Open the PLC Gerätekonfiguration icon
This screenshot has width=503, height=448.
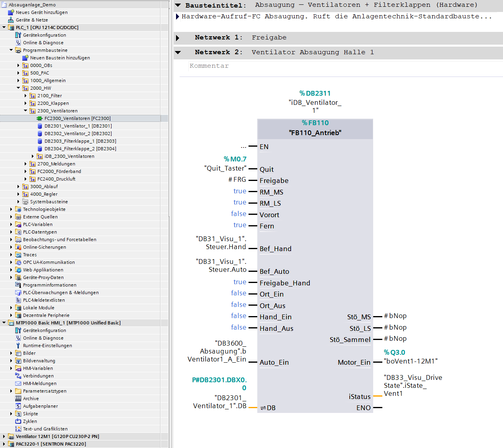(18, 35)
